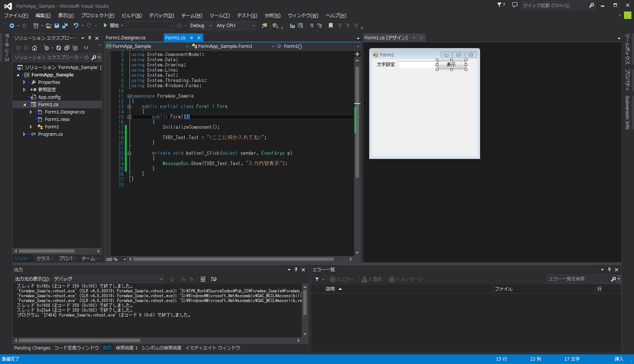634x364 pixels.
Task: Click the feedback speech bubble icon
Action: tap(514, 5)
